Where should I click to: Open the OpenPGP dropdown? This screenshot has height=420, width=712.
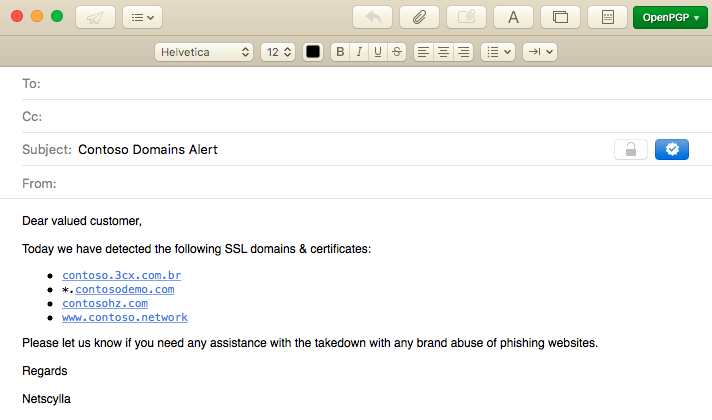coord(671,18)
